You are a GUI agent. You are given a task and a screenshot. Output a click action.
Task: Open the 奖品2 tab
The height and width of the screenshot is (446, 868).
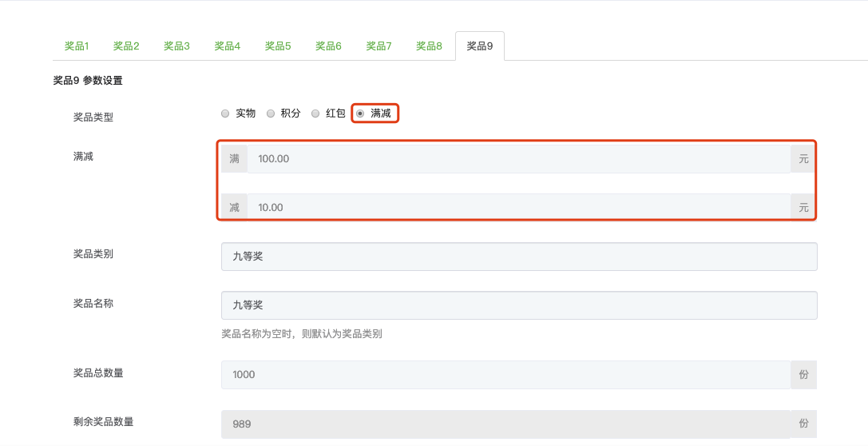coord(126,46)
